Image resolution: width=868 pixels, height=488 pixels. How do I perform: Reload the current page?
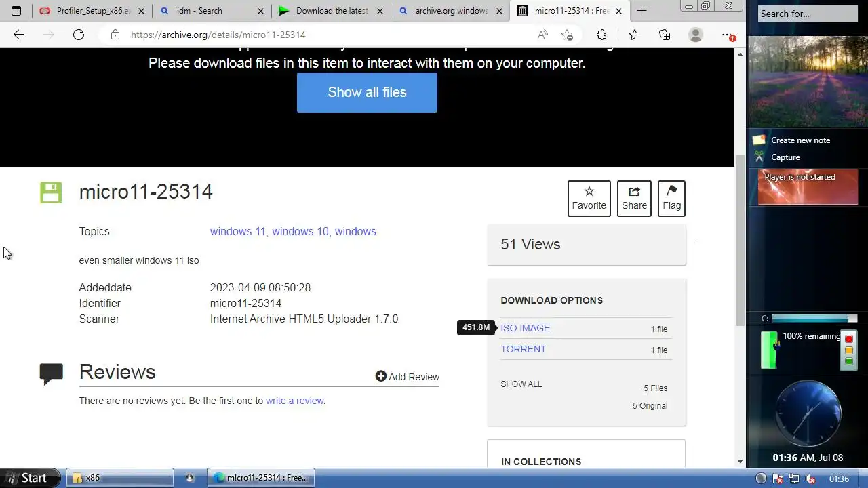pos(79,35)
